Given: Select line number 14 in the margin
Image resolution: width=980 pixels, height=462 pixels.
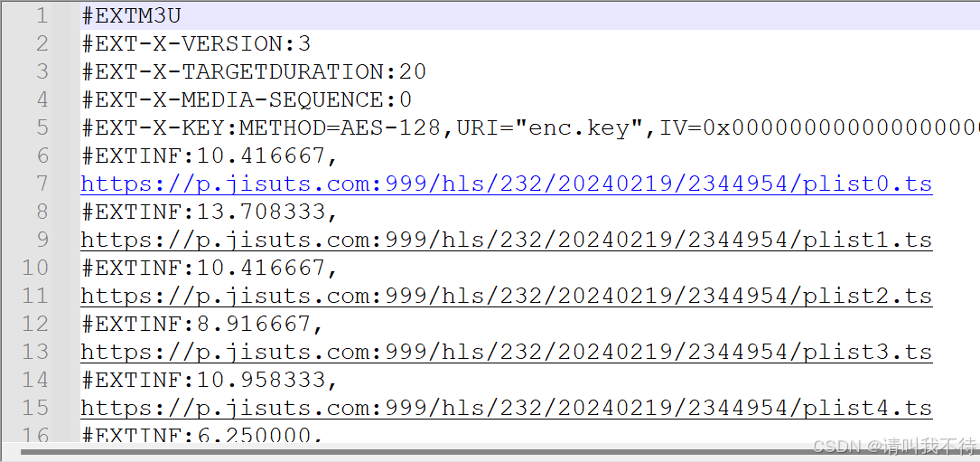Looking at the screenshot, I should tap(36, 380).
